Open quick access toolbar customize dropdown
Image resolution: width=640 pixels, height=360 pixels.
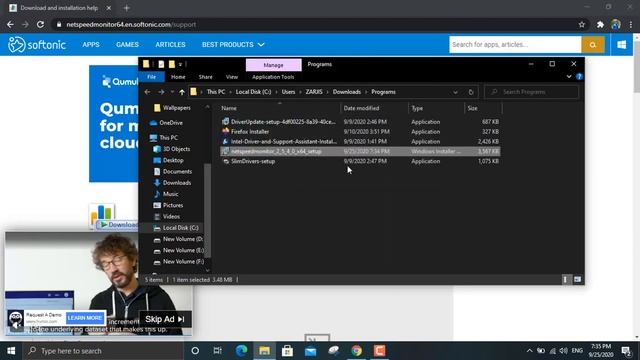pyautogui.click(x=180, y=64)
